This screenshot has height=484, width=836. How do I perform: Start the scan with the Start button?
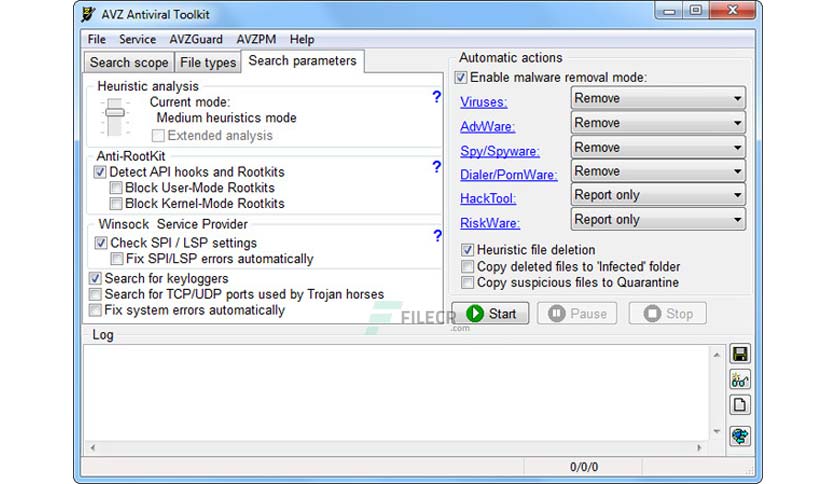pos(491,313)
